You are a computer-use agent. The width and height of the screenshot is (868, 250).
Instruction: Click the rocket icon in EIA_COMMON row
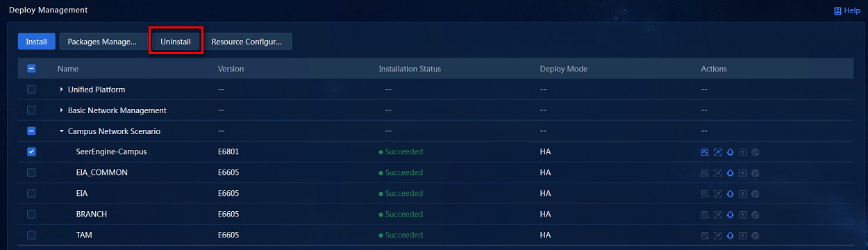[730, 173]
